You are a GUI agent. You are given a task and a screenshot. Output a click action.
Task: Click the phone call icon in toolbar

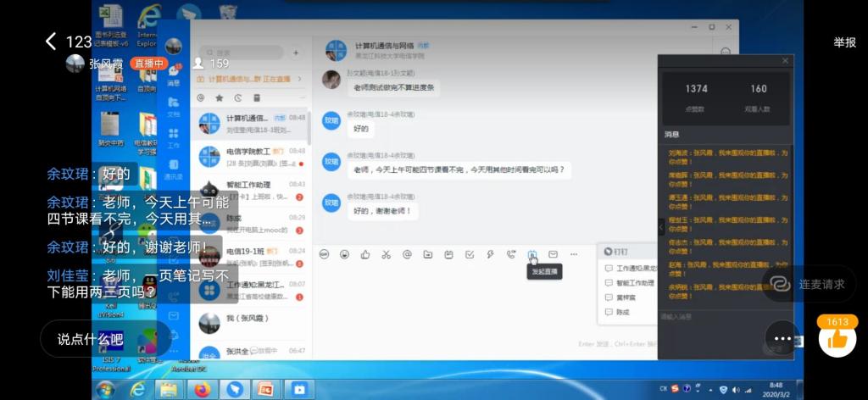tap(510, 254)
